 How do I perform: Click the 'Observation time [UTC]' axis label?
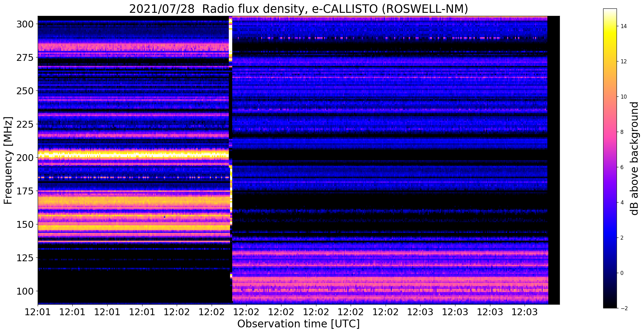[x=299, y=324]
